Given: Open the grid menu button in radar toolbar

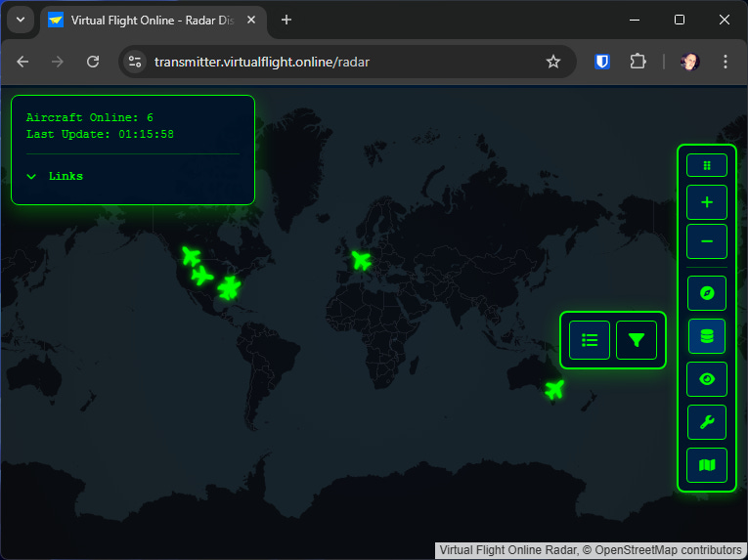Looking at the screenshot, I should 707,165.
